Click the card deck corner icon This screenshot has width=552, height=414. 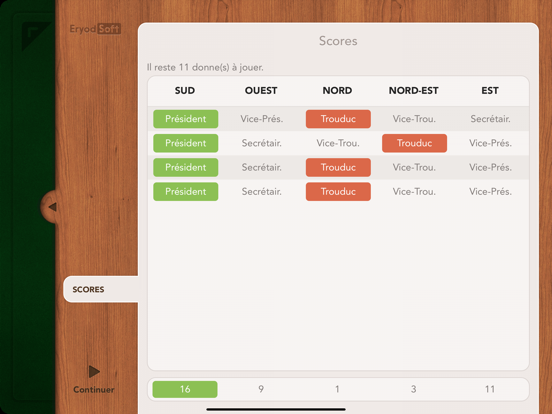(x=35, y=36)
